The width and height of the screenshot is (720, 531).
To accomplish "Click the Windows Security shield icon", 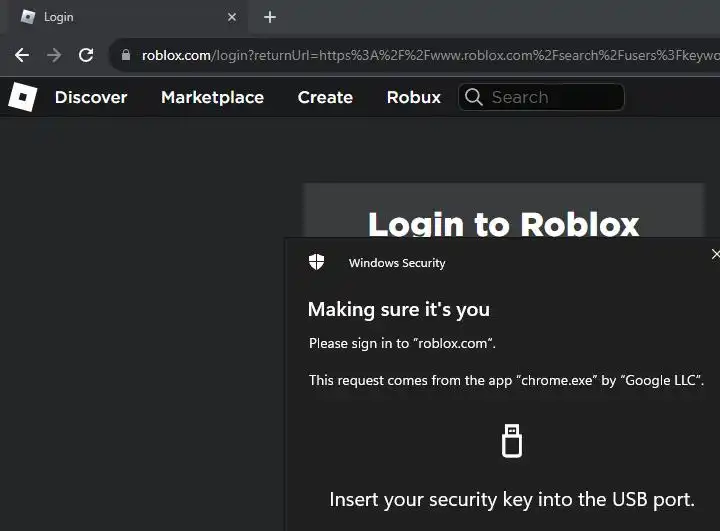I will pyautogui.click(x=317, y=262).
